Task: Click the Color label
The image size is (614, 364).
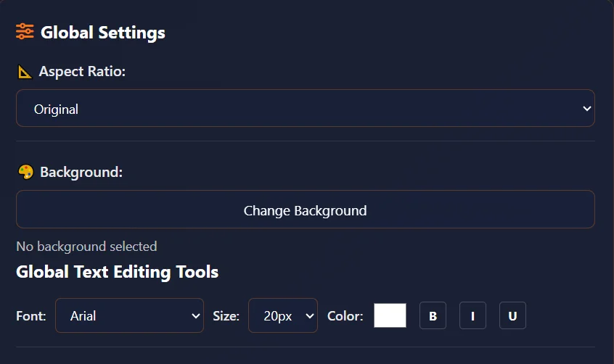Action: pos(345,316)
